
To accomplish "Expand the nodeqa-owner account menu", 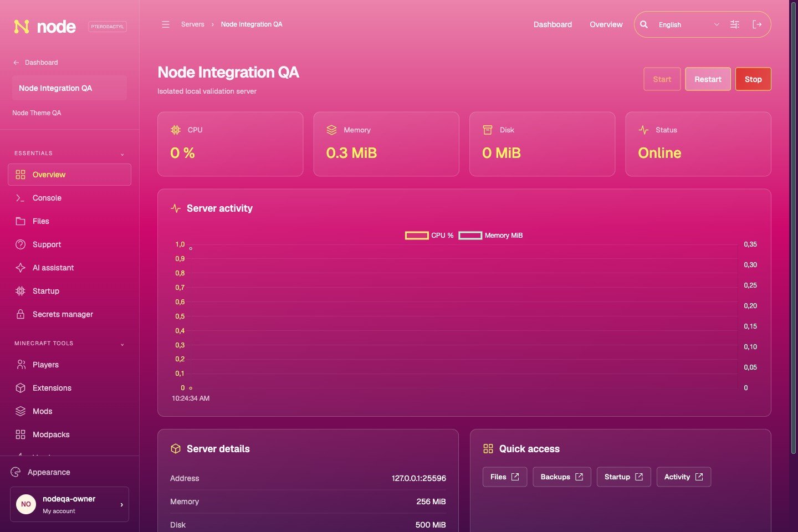I will pyautogui.click(x=69, y=504).
